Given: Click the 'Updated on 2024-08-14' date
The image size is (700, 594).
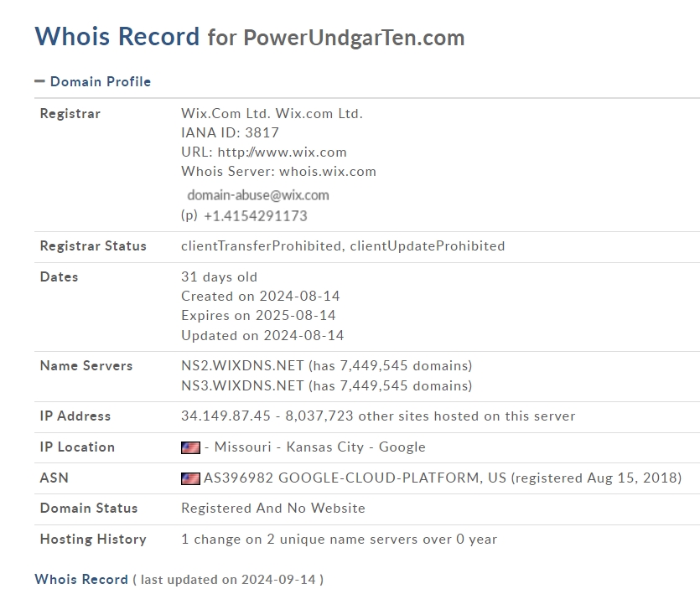Looking at the screenshot, I should click(x=262, y=335).
